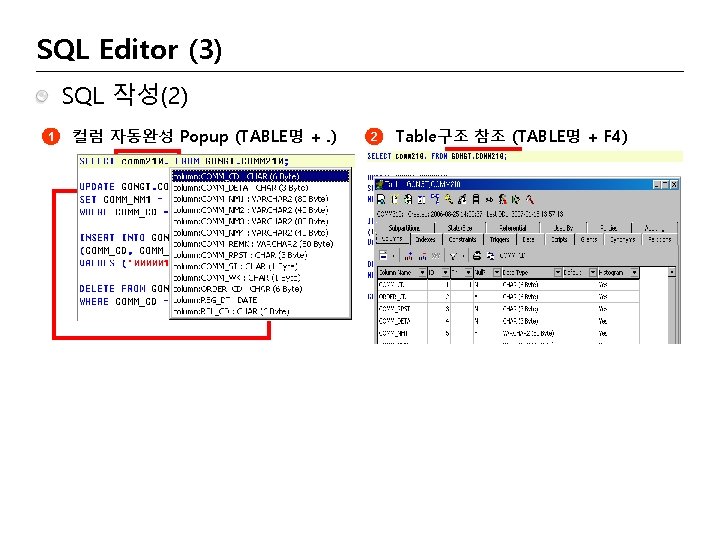This screenshot has width=720, height=540.
Task: Choose column:REG_DT DATE in autocomplete popup
Action: coord(260,300)
